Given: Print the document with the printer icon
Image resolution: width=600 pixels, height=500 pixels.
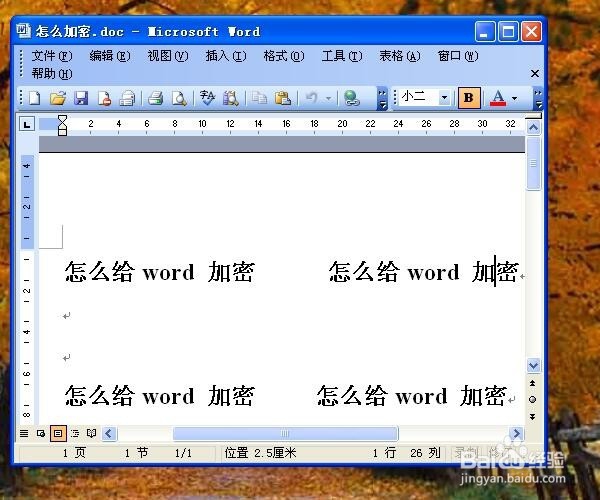Looking at the screenshot, I should coord(156,98).
